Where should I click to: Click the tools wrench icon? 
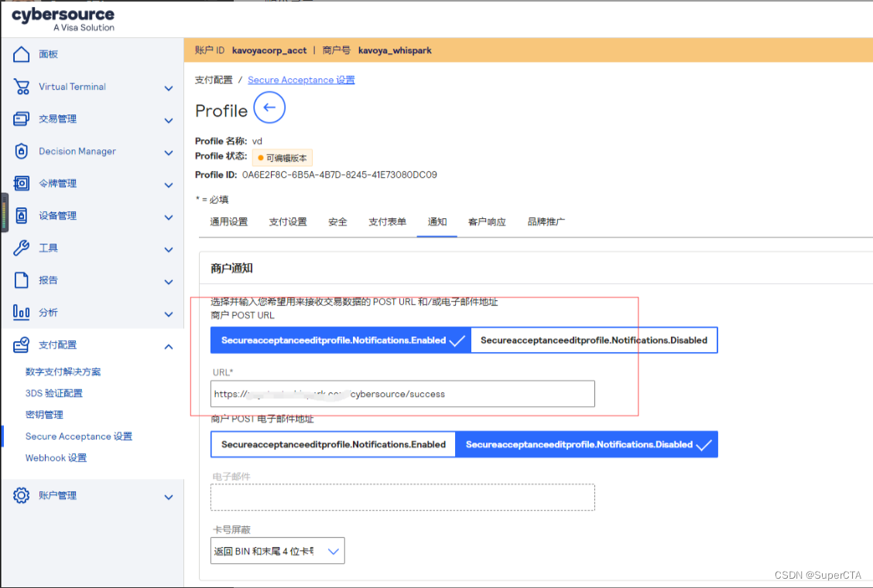[21, 248]
